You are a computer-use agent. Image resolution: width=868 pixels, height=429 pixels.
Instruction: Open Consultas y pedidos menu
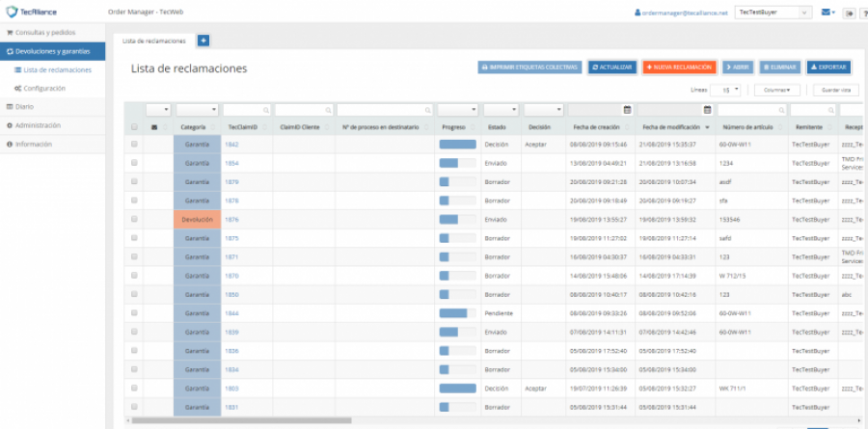pos(53,33)
